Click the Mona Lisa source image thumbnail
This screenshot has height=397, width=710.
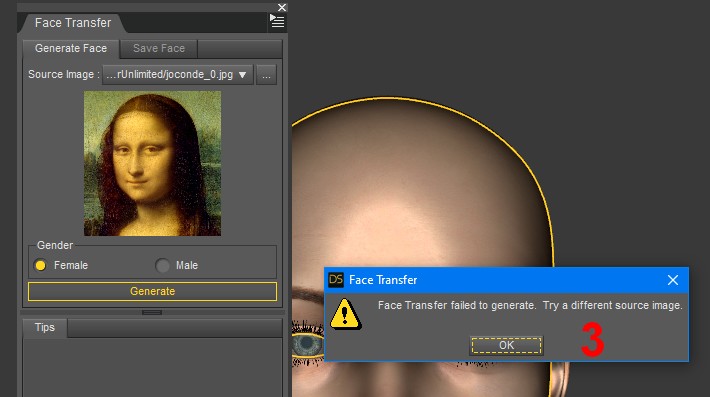153,163
